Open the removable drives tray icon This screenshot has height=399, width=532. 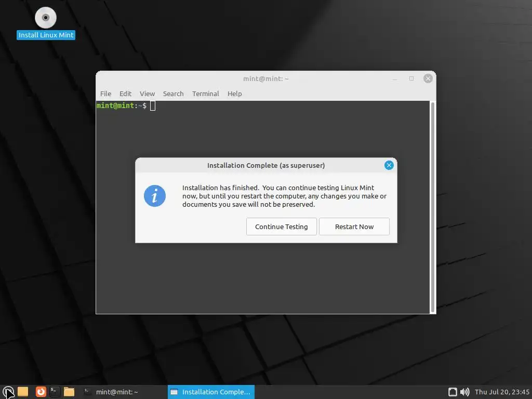click(x=453, y=392)
